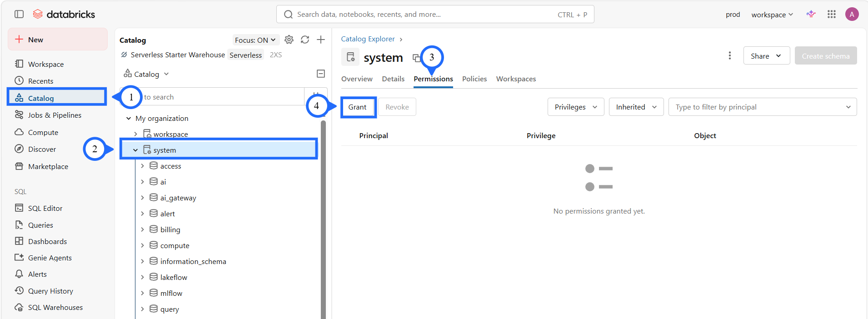
Task: Expand the access schema
Action: tap(142, 166)
